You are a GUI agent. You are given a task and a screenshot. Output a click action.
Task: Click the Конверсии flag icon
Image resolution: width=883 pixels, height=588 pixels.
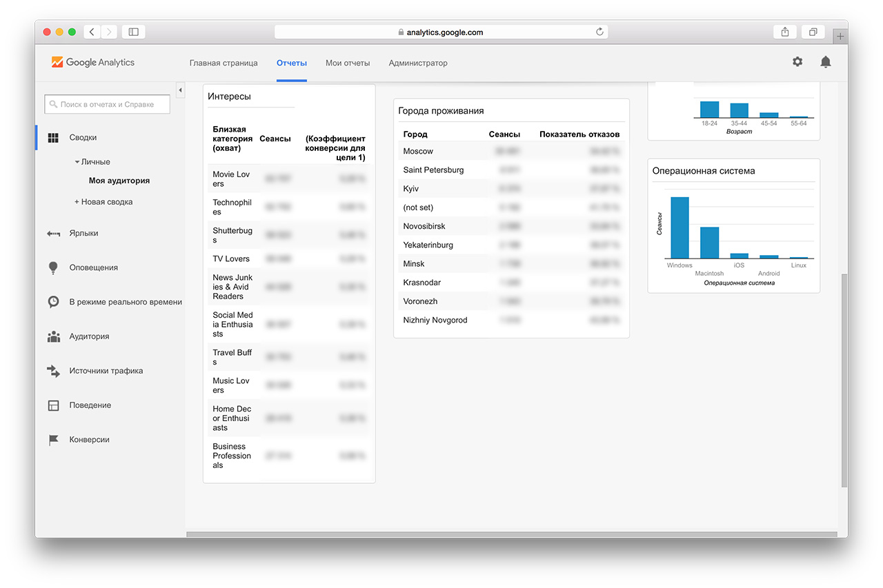53,440
